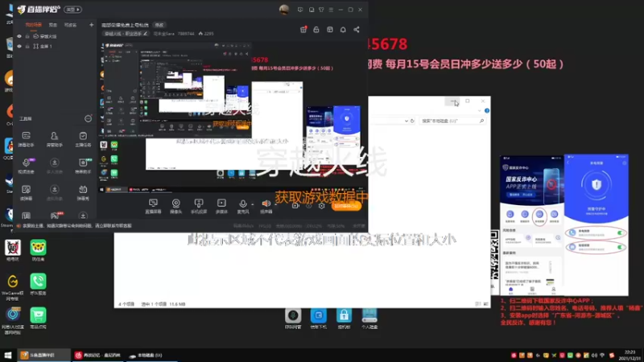Add a new scene with the plus icon

coord(91,25)
